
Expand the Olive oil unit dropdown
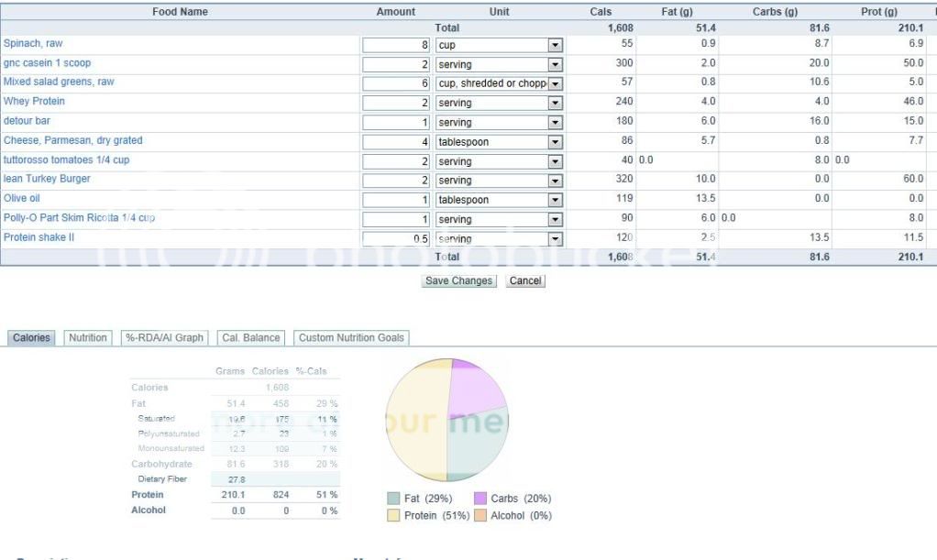click(x=554, y=200)
